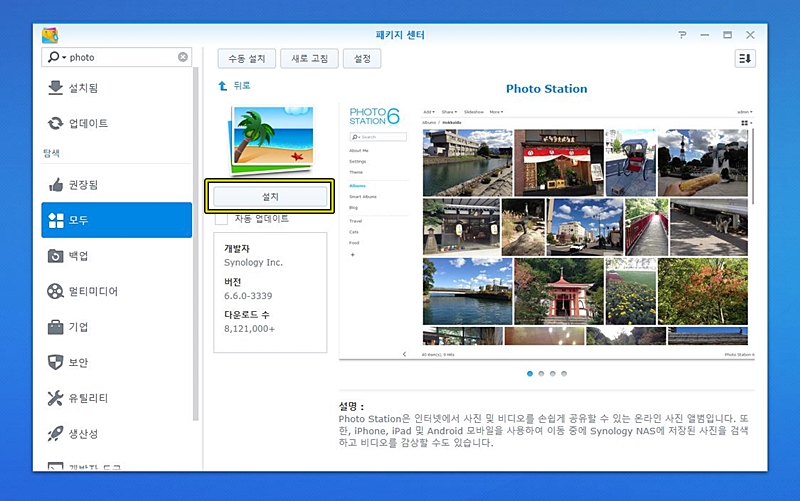Select the 백업 category
Image resolution: width=800 pixels, height=501 pixels.
(x=117, y=256)
